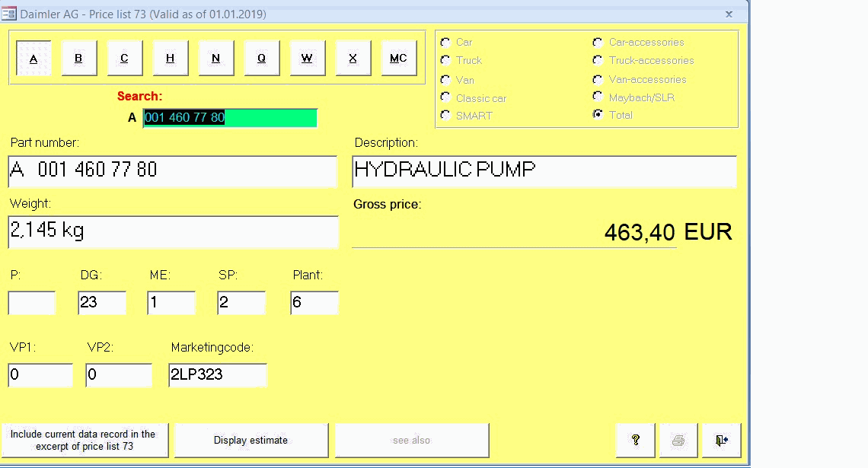The width and height of the screenshot is (868, 468).
Task: Click the DG field with value 23
Action: pos(102,303)
